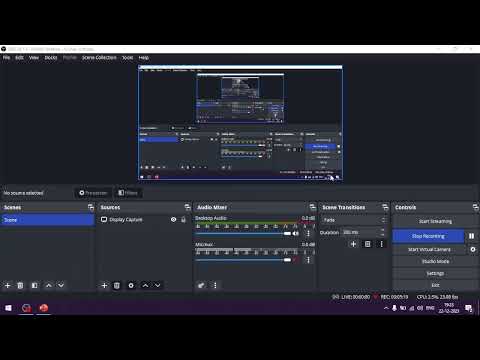Screen dimensions: 480x360
Task: Move scene down arrow in Scenes panel
Action: (x=61, y=285)
